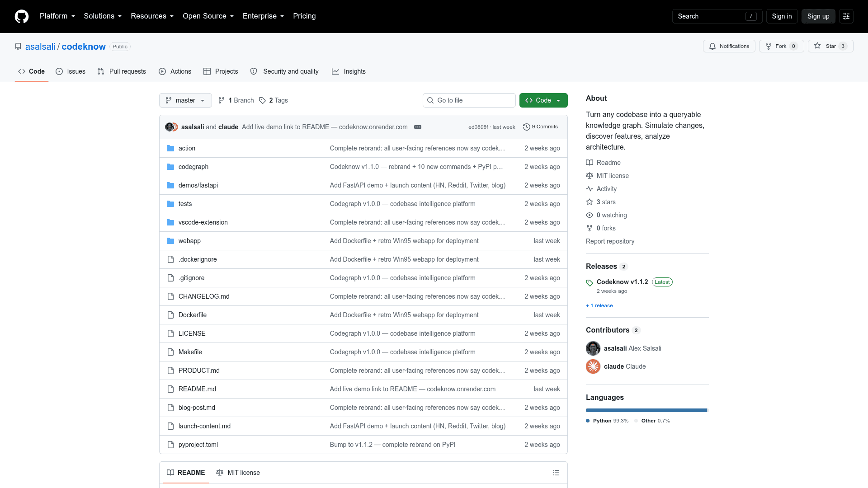This screenshot has height=488, width=868.
Task: Open README outline list icon
Action: [x=556, y=473]
